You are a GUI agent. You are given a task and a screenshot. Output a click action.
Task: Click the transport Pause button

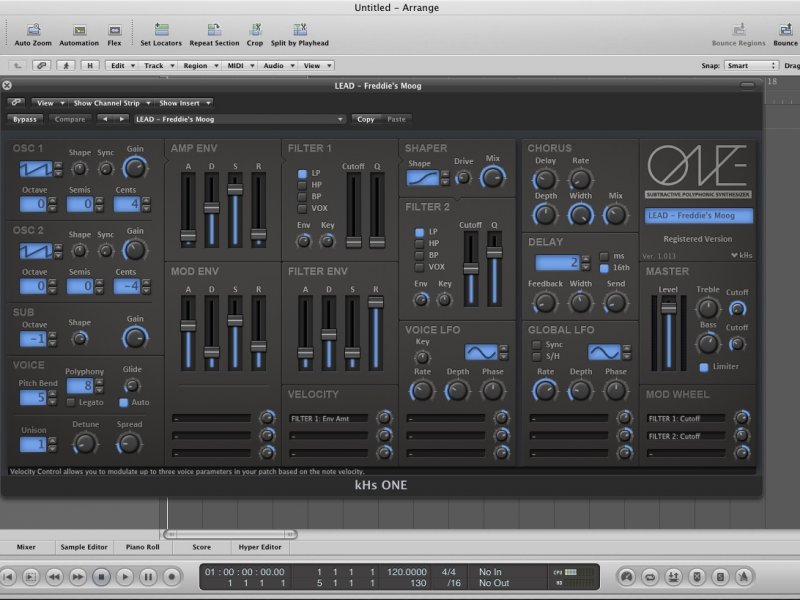click(x=148, y=577)
